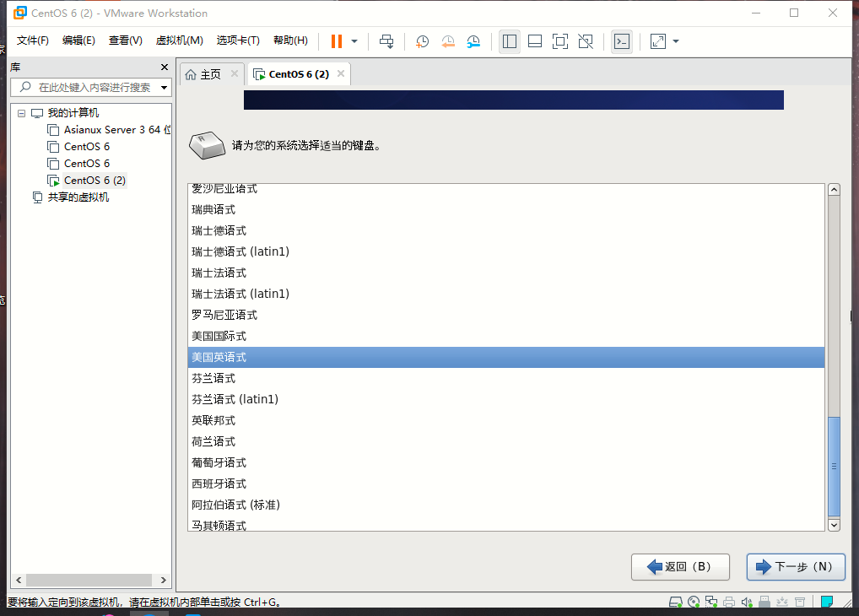Click 返回 (B) back button
Screen dimensions: 859x616
[680, 567]
